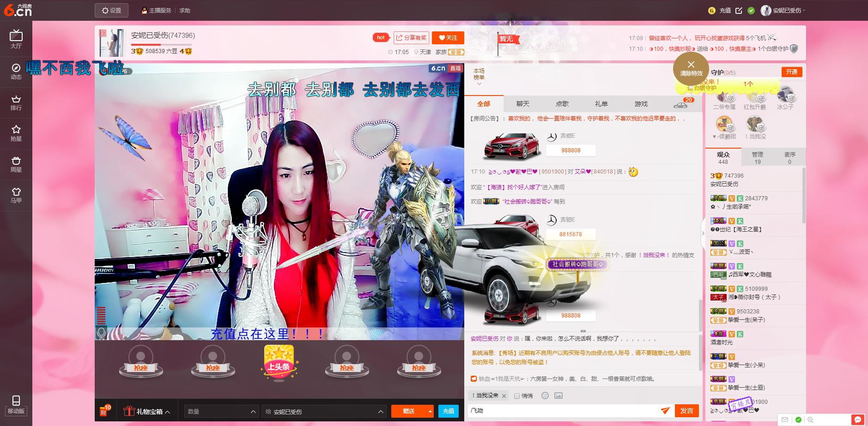Switch to the 全部 chat tab

(484, 104)
